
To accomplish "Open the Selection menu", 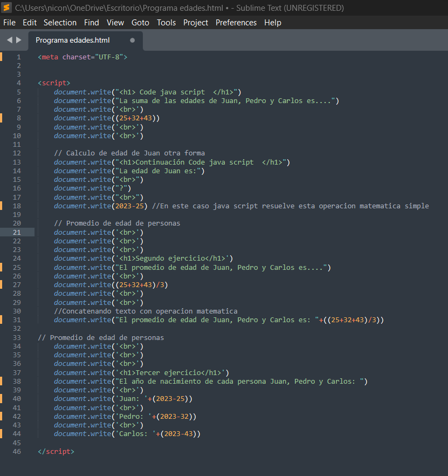I will [60, 23].
